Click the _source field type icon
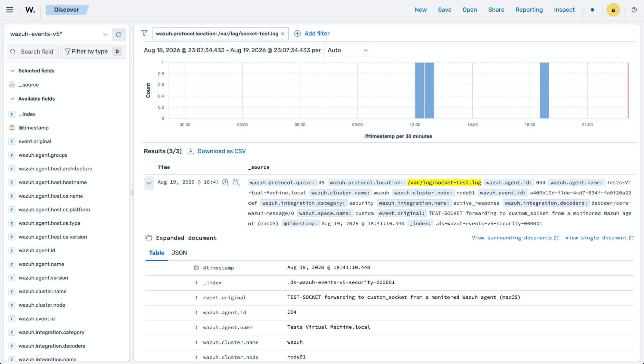Image resolution: width=644 pixels, height=364 pixels. click(12, 85)
